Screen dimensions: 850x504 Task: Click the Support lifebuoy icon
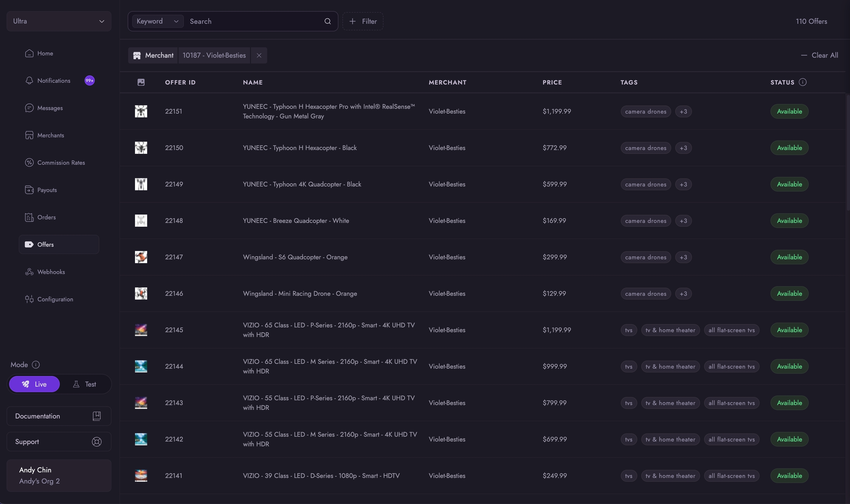(97, 442)
